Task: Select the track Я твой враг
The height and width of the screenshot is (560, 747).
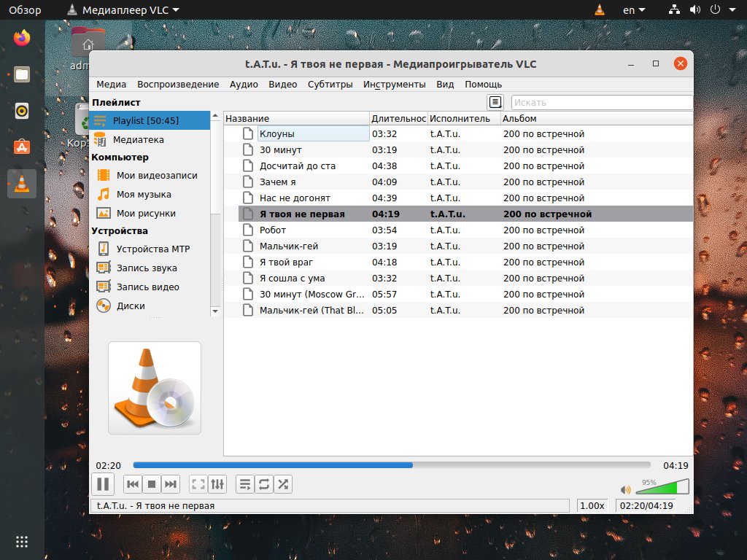Action: pyautogui.click(x=458, y=262)
